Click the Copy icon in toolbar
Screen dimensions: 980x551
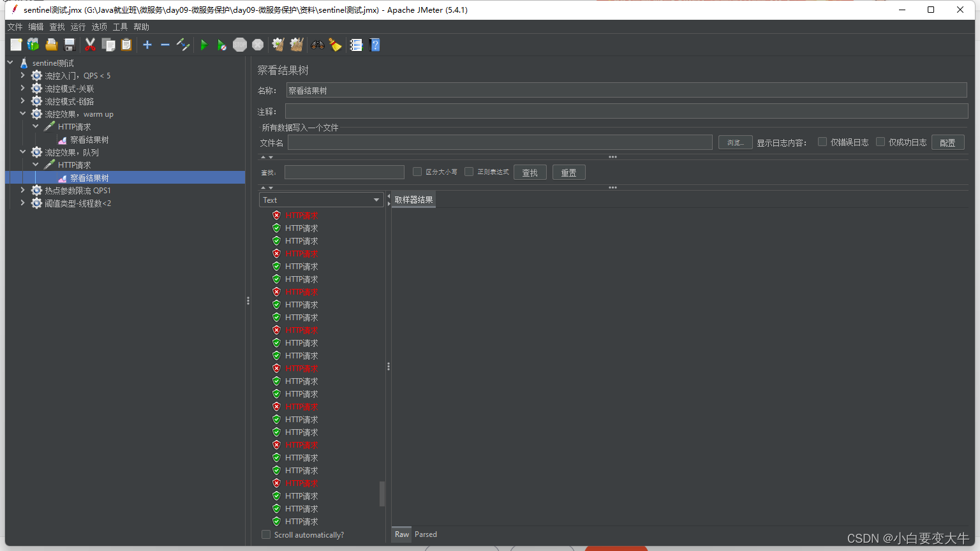click(x=108, y=45)
